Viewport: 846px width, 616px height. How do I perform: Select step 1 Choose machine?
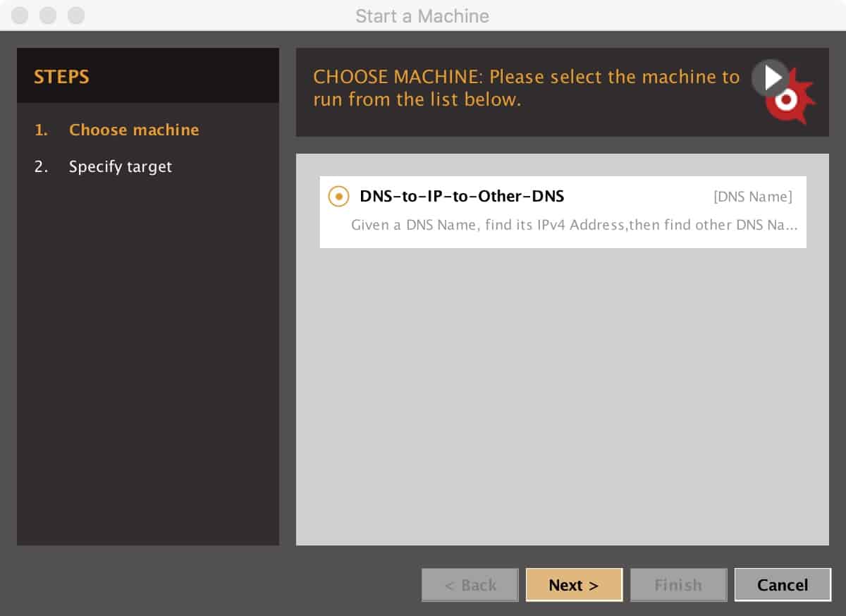(116, 130)
